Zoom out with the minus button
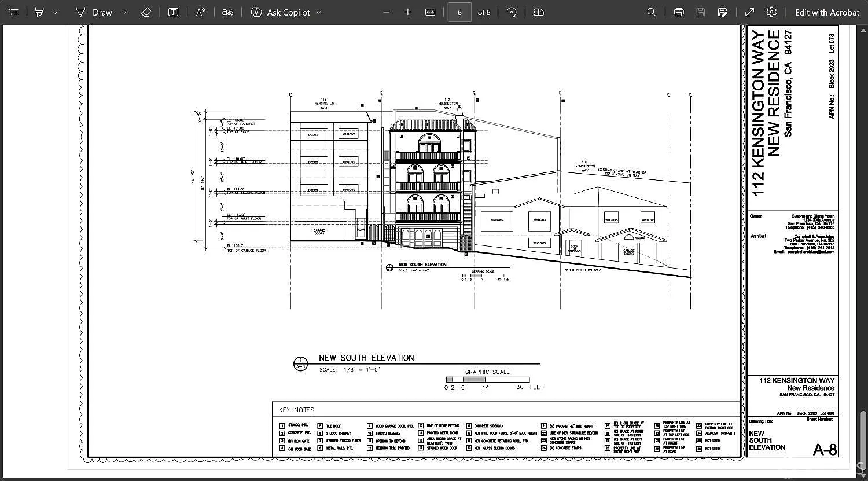Viewport: 868px width, 481px height. coord(387,12)
